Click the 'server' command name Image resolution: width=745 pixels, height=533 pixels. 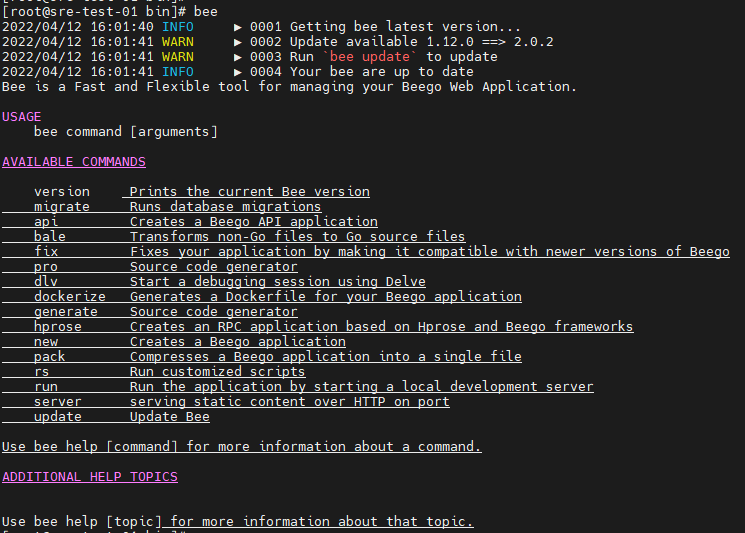click(57, 401)
